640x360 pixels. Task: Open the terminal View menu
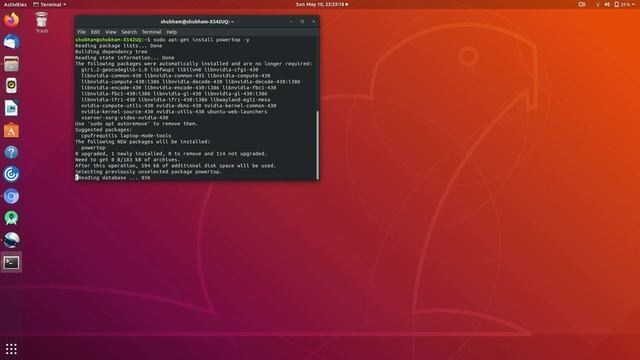tap(111, 32)
